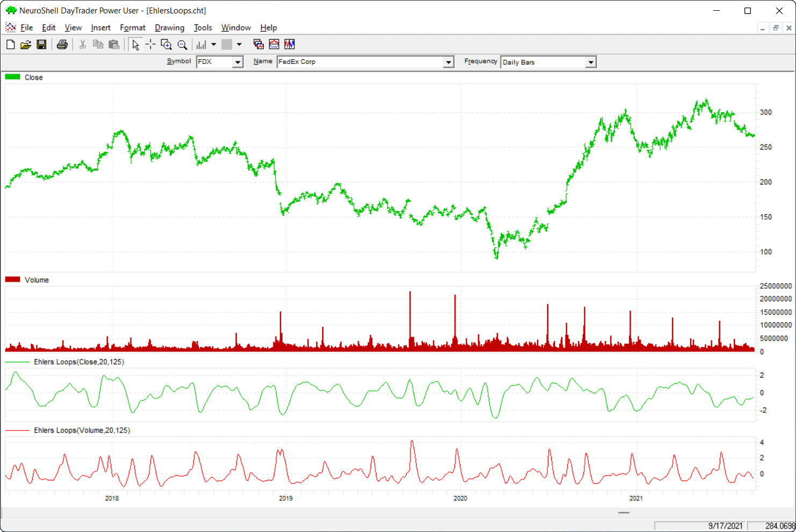Screen dimensions: 796x532
Task: Create a new chart with New icon
Action: 10,45
